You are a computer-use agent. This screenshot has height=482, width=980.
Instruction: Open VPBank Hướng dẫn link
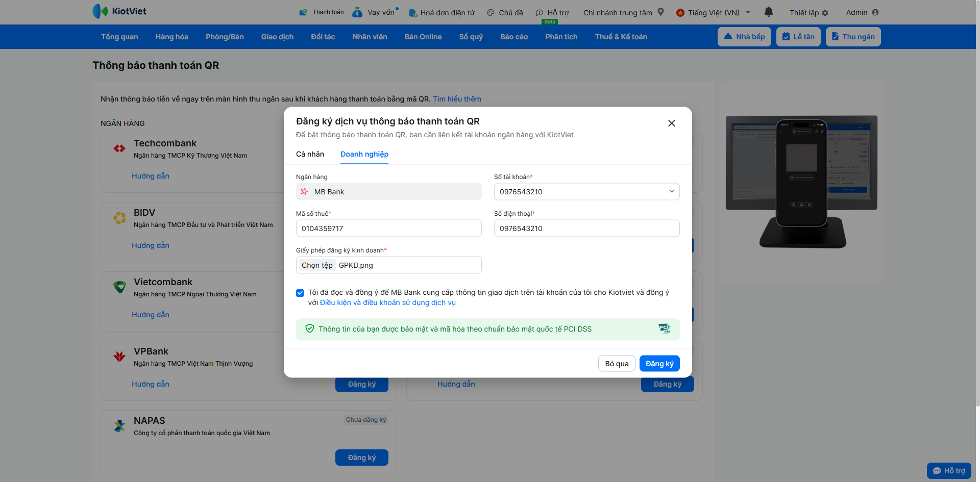(150, 384)
